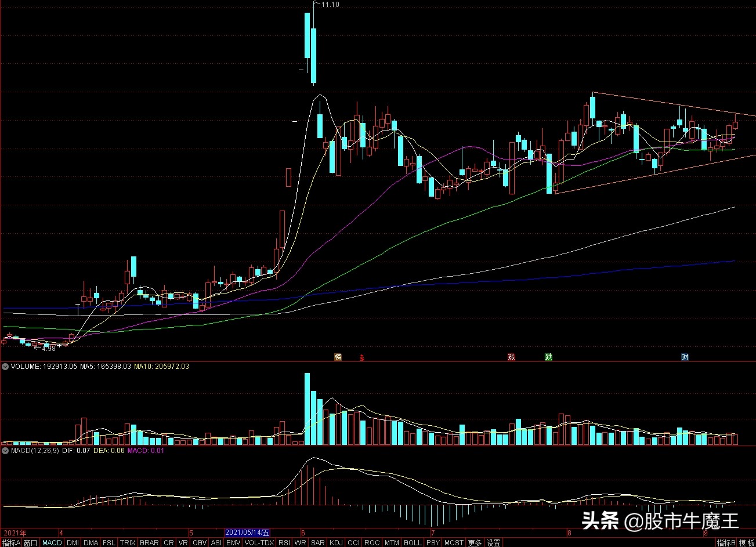Switch to the MCST indicator tab
The image size is (756, 547).
[x=454, y=543]
